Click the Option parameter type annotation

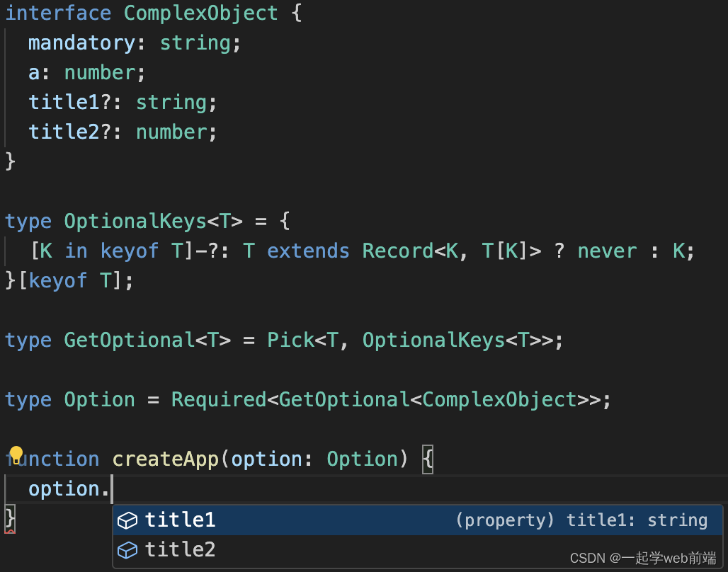pos(362,459)
